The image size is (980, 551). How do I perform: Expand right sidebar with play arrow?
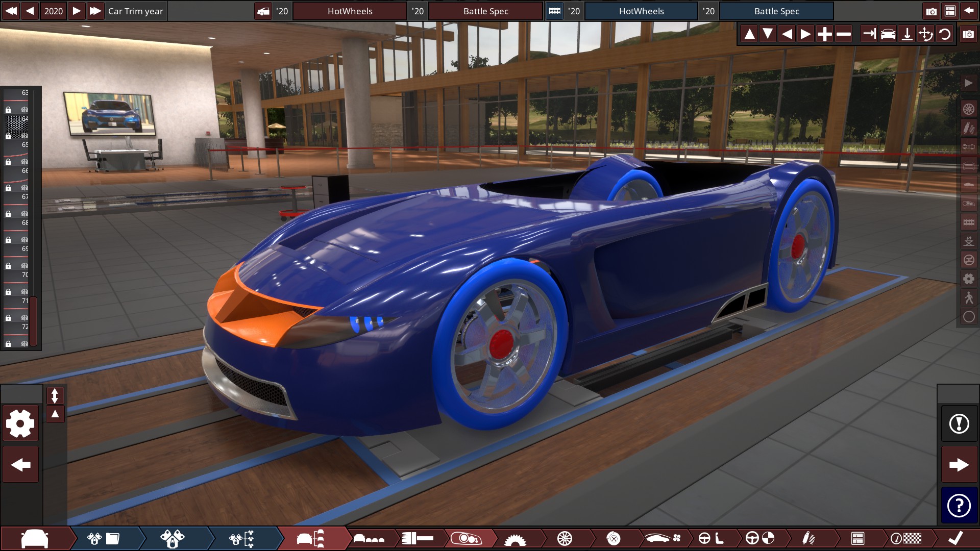(968, 83)
